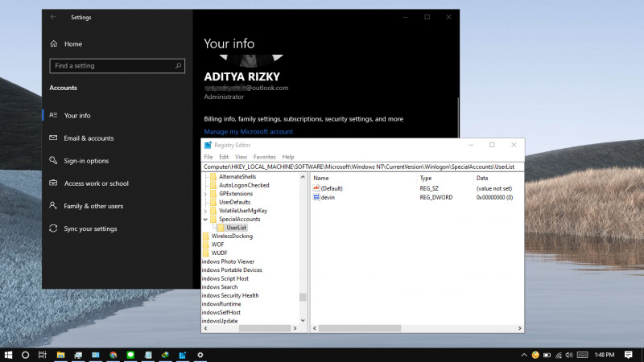Click the Cortana circle on taskbar
644x362 pixels.
pyautogui.click(x=25, y=355)
